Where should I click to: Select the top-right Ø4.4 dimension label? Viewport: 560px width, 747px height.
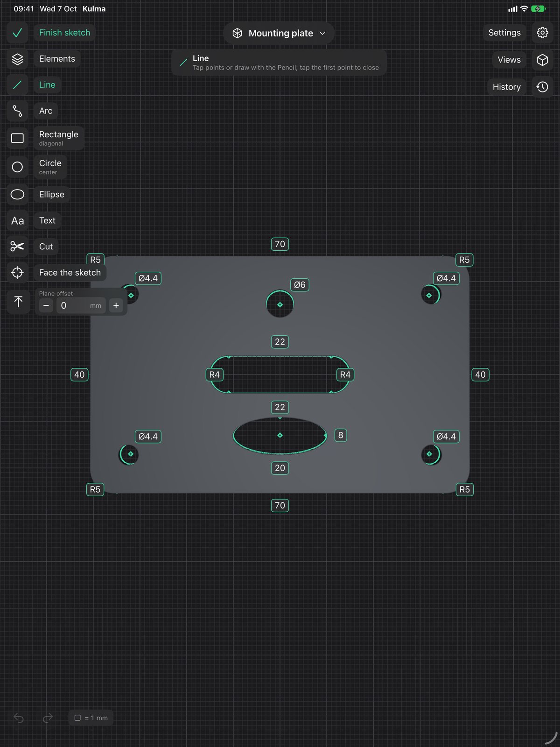(446, 278)
